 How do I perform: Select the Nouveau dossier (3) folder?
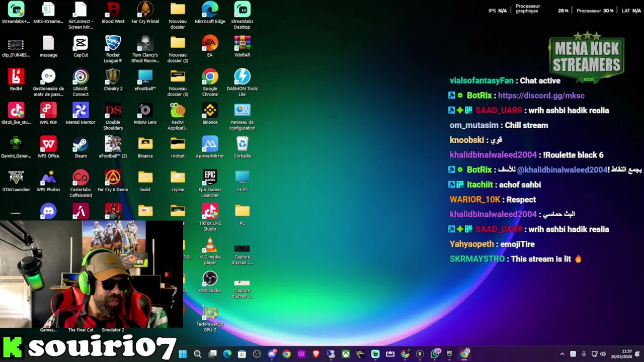click(x=178, y=82)
